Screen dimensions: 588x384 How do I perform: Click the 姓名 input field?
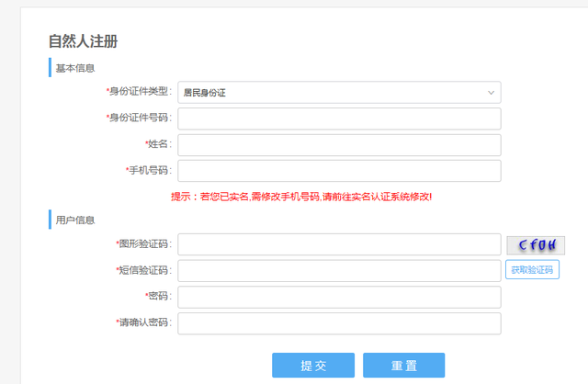point(339,145)
